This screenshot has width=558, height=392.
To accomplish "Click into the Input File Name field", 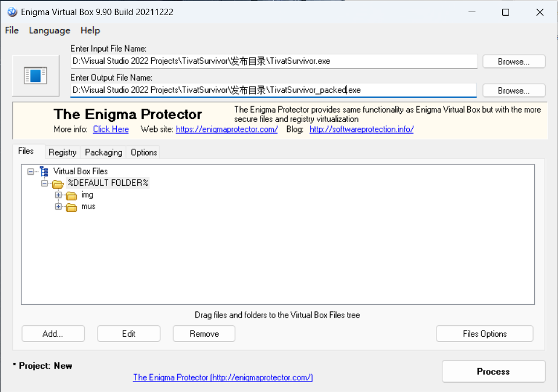I will click(274, 61).
